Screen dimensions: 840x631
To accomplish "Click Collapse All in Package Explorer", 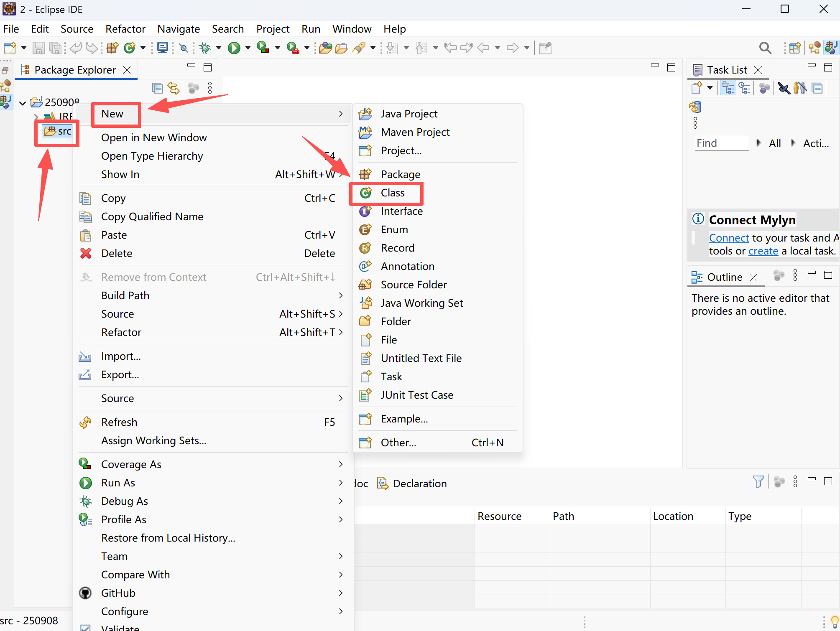I will coord(157,88).
